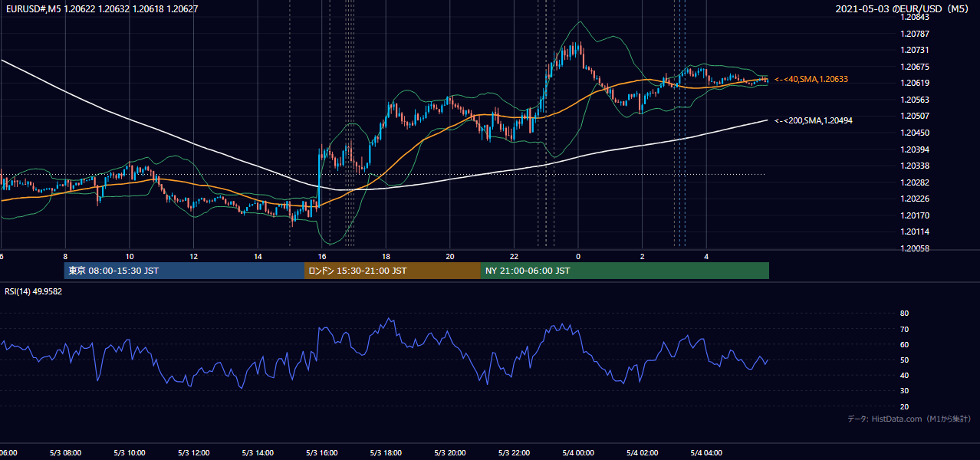The height and width of the screenshot is (460, 980).
Task: Click the 5/4 00:00 time label
Action: 578,452
